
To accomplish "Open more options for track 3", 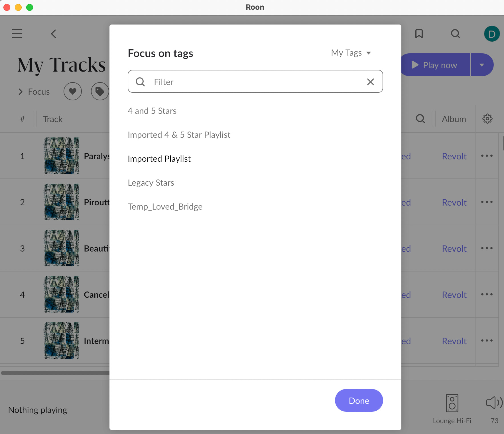I will tap(487, 248).
